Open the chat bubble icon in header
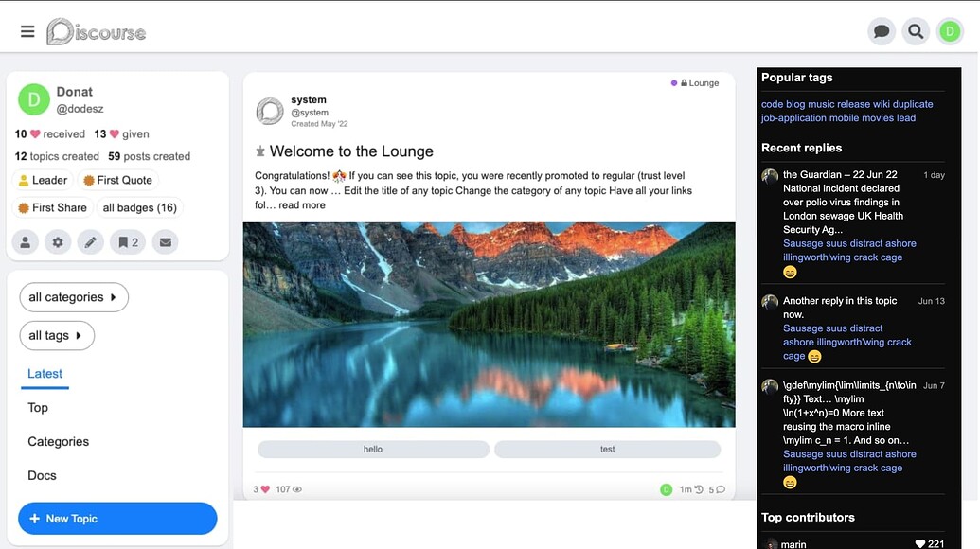Image resolution: width=980 pixels, height=549 pixels. point(882,31)
